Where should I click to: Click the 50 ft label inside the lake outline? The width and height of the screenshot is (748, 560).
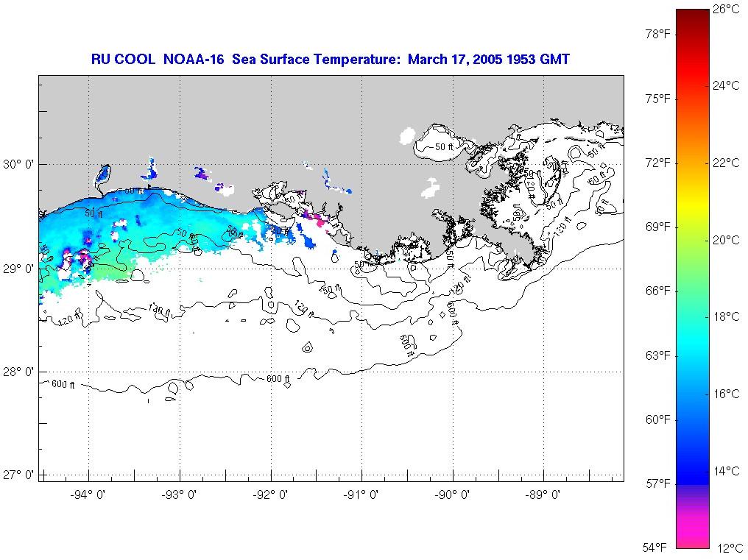[444, 147]
